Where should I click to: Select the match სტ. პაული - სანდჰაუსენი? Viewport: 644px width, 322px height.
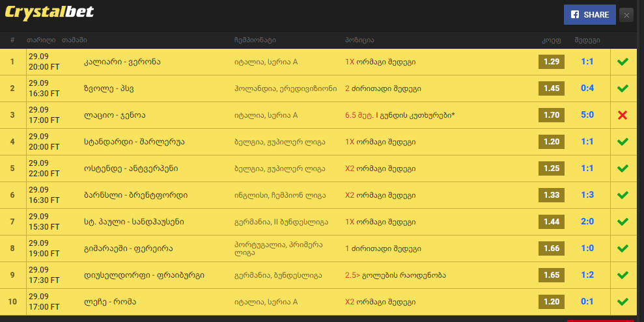[x=134, y=222]
